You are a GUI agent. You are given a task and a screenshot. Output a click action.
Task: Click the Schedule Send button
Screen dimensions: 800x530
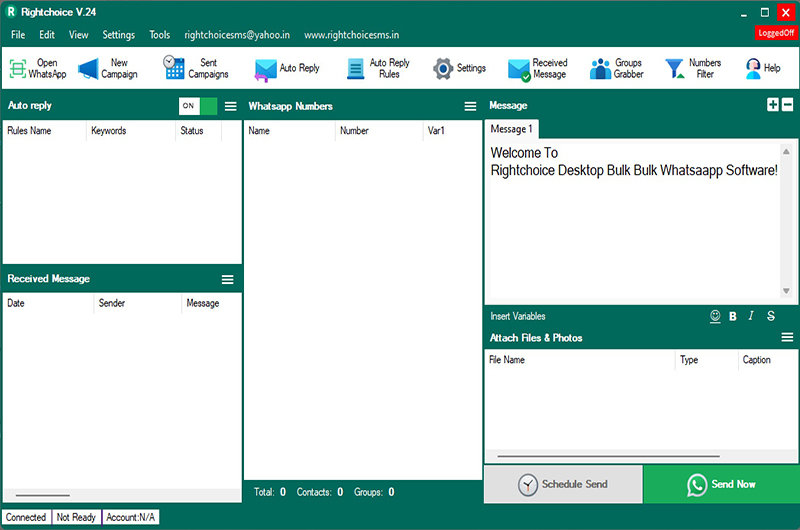pos(563,484)
